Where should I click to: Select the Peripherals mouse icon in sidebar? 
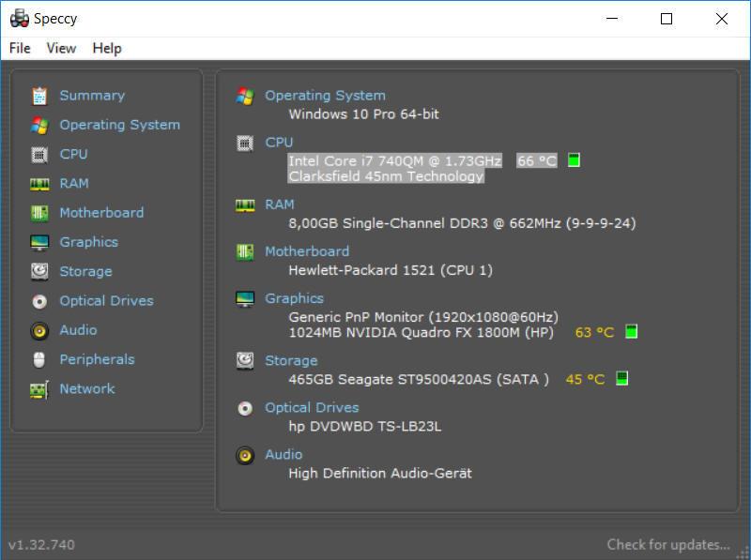(39, 359)
